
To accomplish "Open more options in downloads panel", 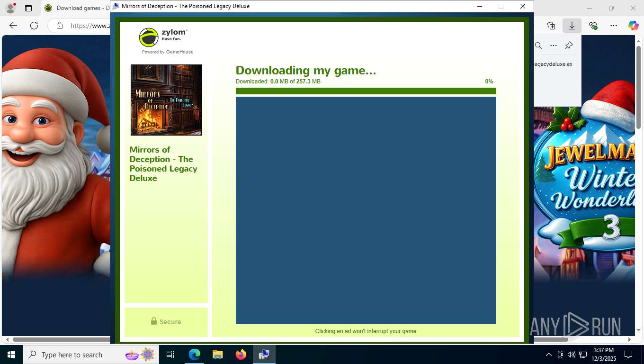I will 554,45.
